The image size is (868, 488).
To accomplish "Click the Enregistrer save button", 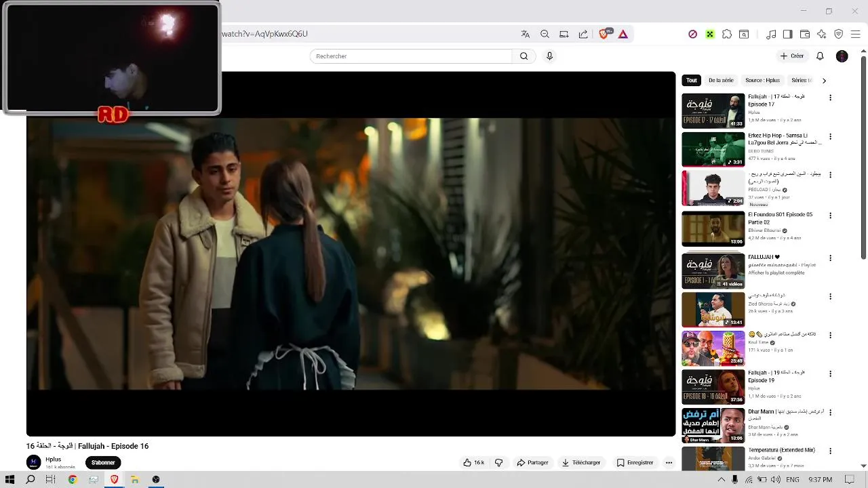I will [x=635, y=463].
